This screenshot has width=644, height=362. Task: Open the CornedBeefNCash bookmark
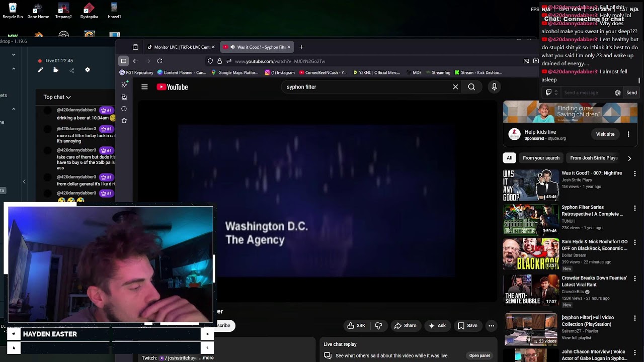point(323,72)
